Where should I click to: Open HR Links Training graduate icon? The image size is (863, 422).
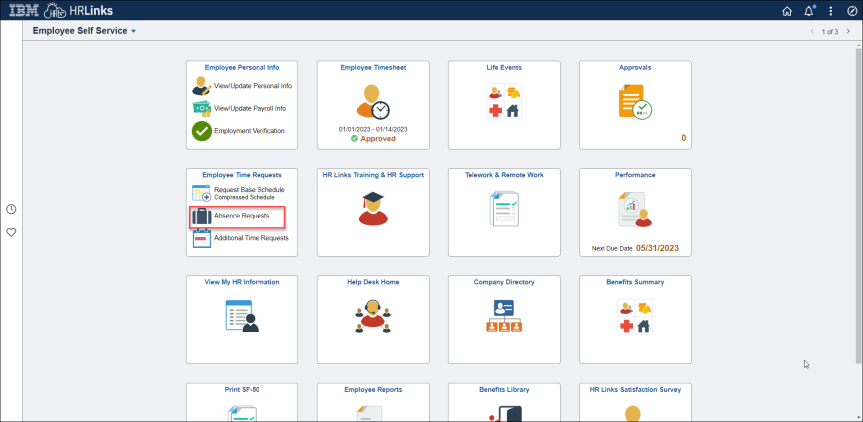[x=373, y=208]
